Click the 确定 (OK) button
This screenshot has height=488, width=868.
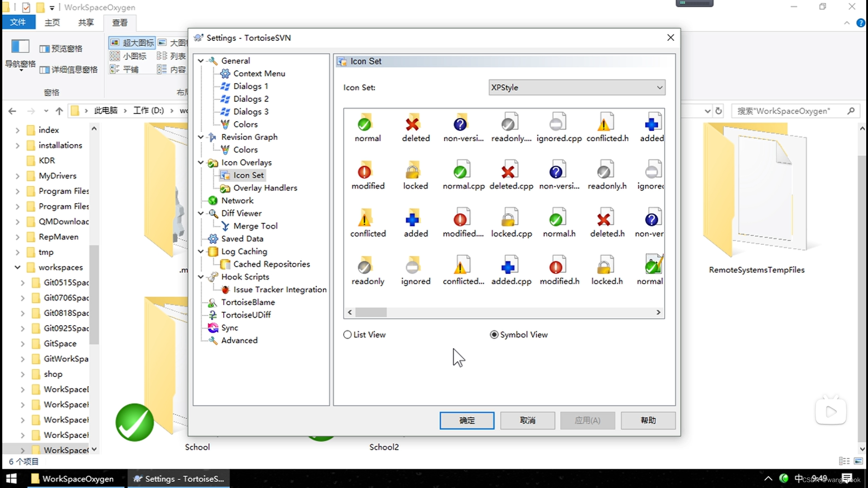[467, 420]
